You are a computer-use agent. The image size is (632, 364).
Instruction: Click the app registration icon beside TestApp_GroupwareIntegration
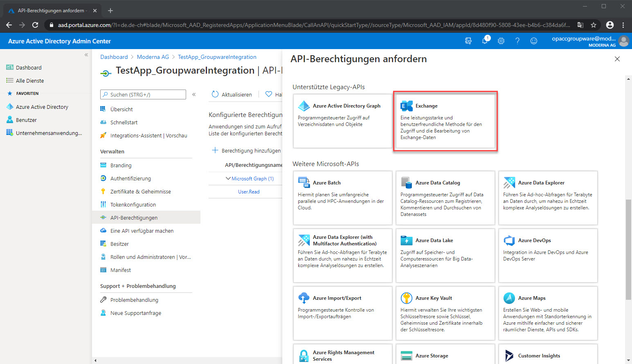tap(106, 73)
